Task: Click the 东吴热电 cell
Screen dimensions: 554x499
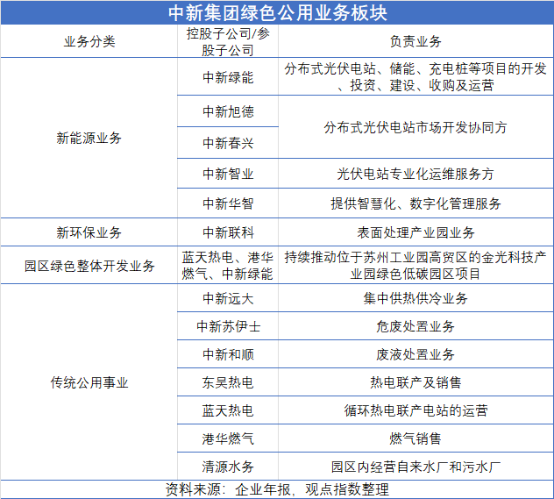Action: coord(228,382)
